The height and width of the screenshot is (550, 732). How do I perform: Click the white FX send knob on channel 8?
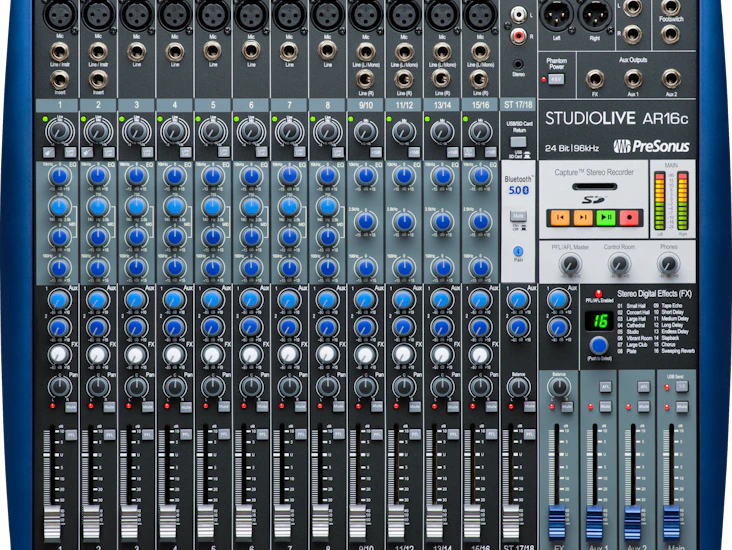click(x=327, y=355)
